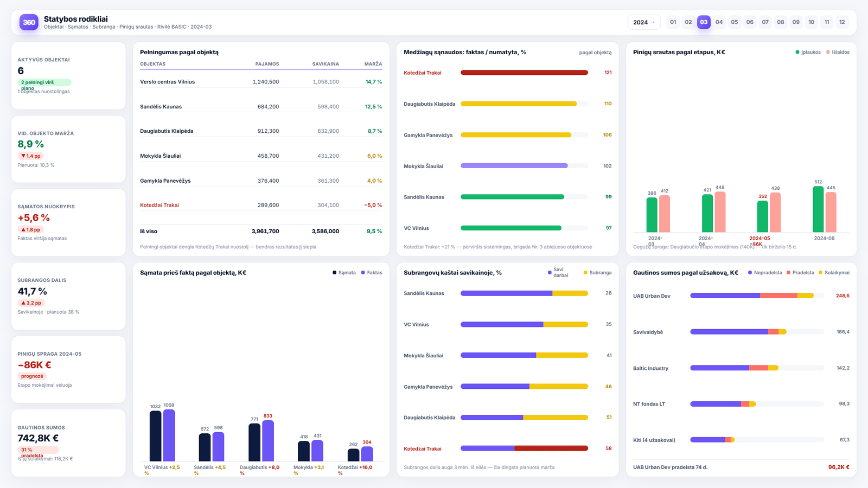This screenshot has height=488, width=868.
Task: Switch to month 04 tab
Action: [719, 22]
